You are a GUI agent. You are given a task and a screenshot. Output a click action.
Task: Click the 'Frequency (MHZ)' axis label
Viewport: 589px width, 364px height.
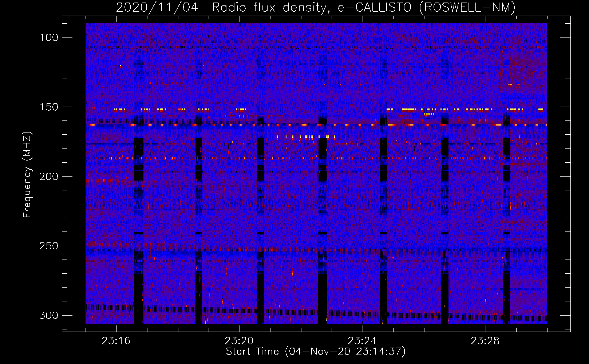(x=27, y=175)
